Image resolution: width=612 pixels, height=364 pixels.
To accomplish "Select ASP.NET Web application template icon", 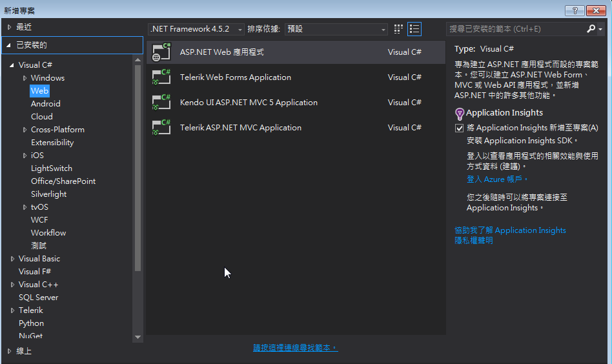I will tap(161, 52).
